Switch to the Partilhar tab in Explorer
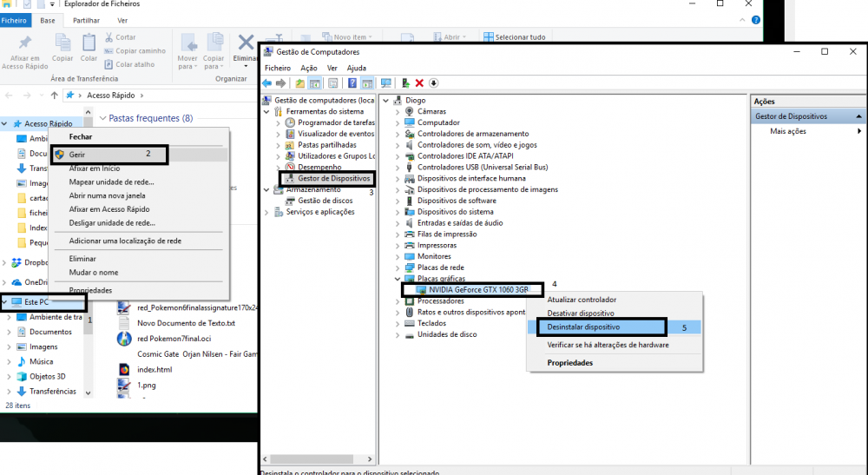Viewport: 868px width, 475px height. 86,21
